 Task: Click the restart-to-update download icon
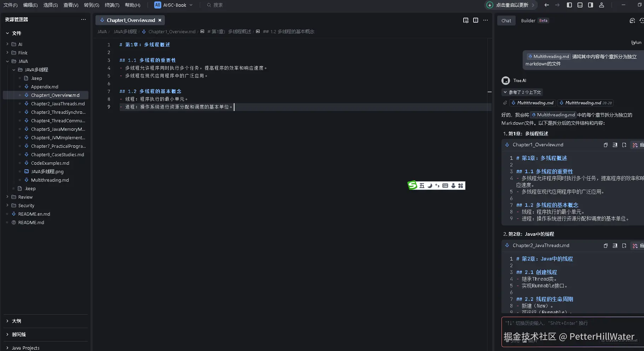click(489, 5)
